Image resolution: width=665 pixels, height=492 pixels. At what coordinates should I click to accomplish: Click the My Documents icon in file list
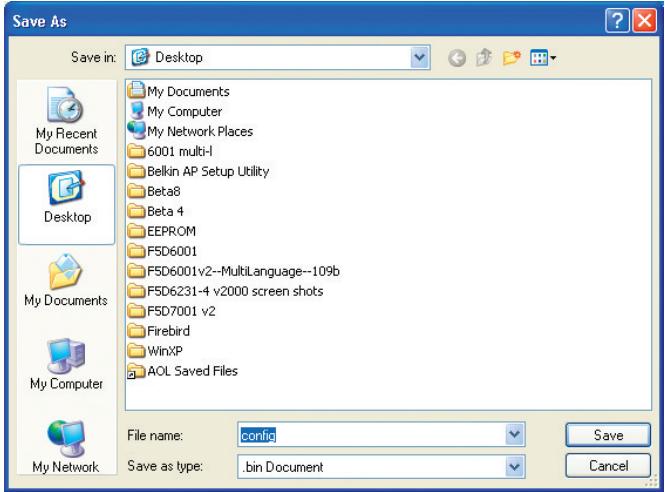137,91
